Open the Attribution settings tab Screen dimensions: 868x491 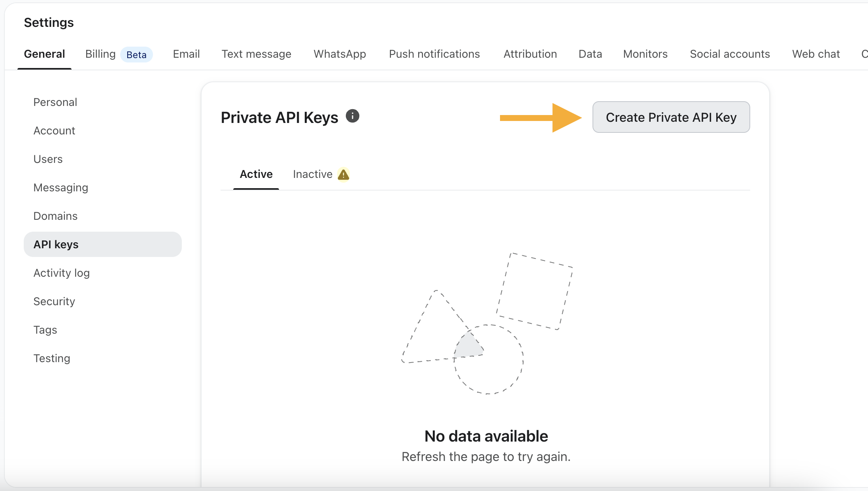click(530, 54)
